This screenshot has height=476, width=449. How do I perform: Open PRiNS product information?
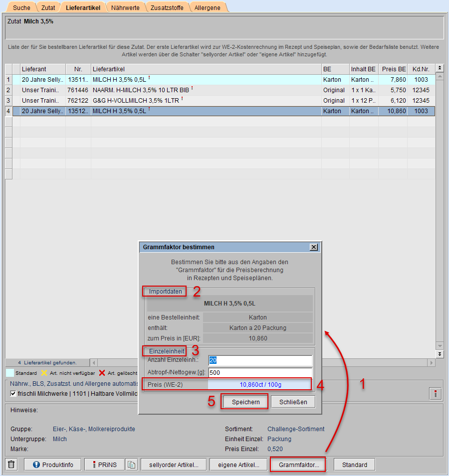[x=104, y=465]
